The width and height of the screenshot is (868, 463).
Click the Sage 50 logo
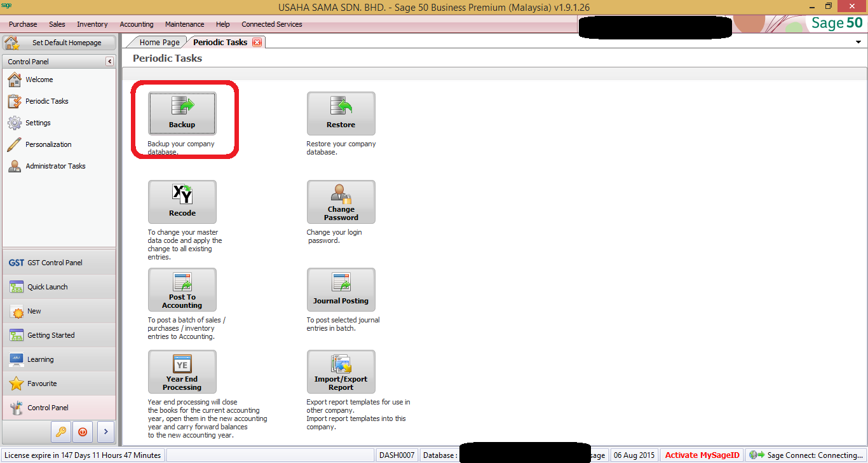[x=837, y=23]
